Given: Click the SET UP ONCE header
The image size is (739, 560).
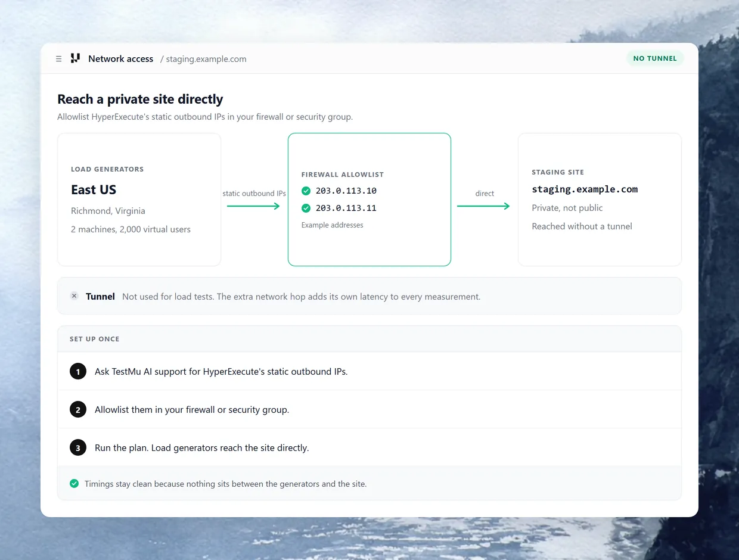Looking at the screenshot, I should pos(94,339).
